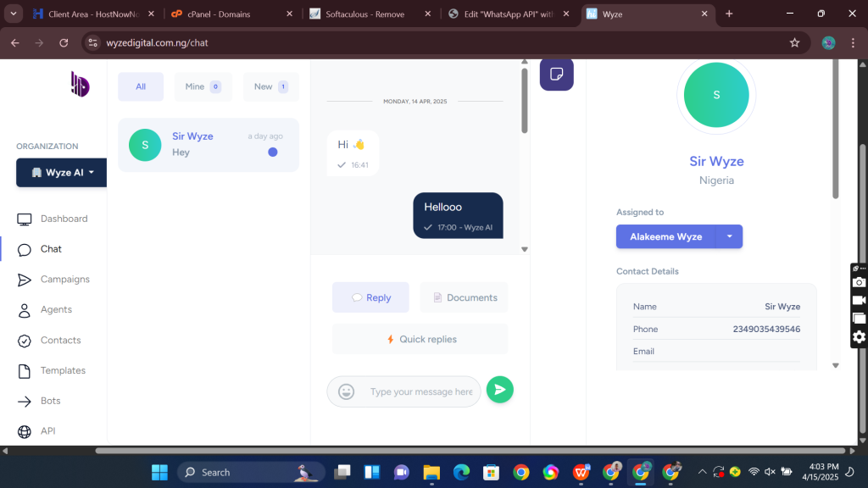Screen dimensions: 868x488
Task: Reload the page in browser
Action: [x=64, y=42]
